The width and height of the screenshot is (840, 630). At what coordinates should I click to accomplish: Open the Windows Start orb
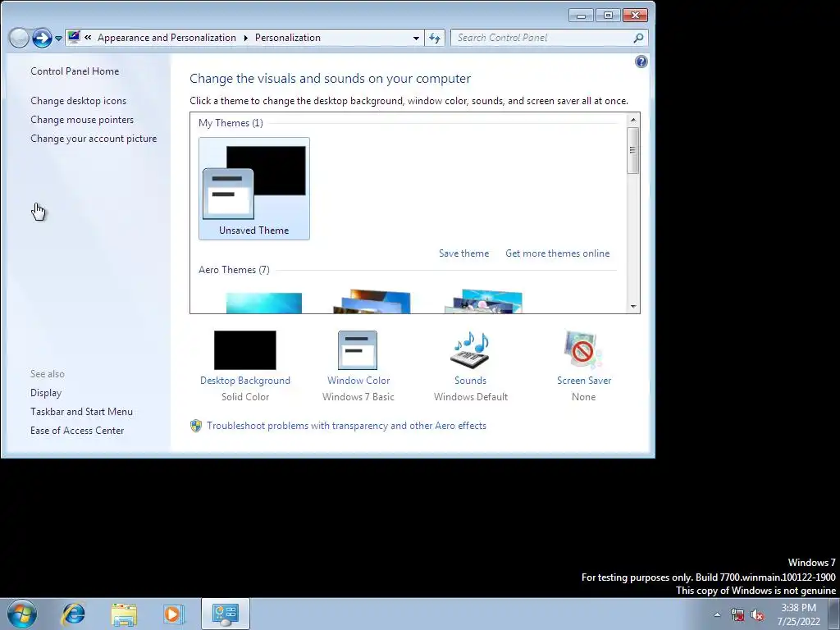22,614
